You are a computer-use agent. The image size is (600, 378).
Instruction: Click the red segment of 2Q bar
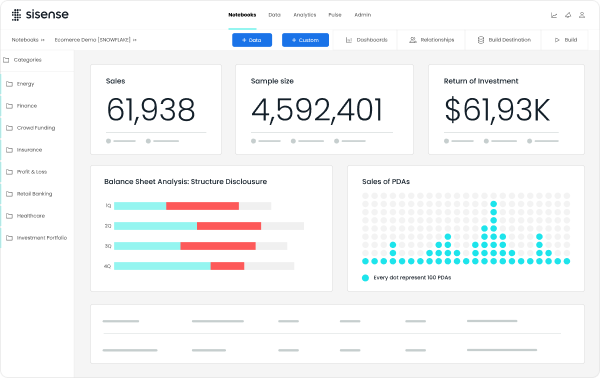point(229,226)
